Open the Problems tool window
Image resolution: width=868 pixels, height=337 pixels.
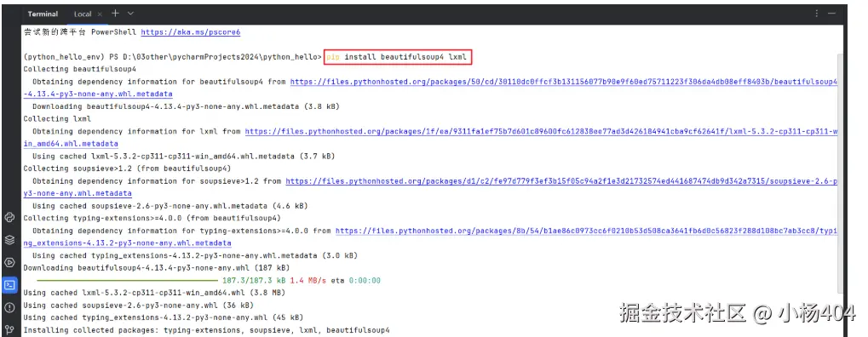pyautogui.click(x=9, y=308)
